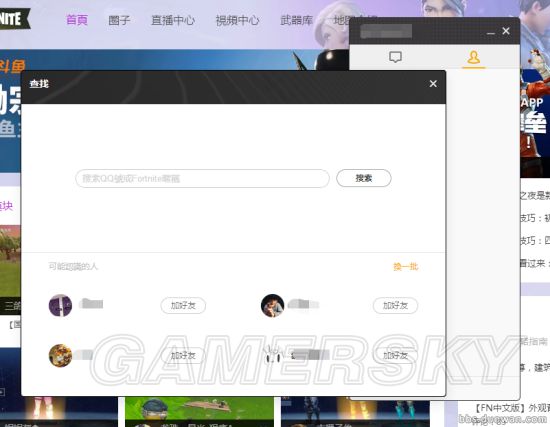Refresh suggestions with 换一批 link
Image resolution: width=550 pixels, height=427 pixels.
tap(405, 267)
